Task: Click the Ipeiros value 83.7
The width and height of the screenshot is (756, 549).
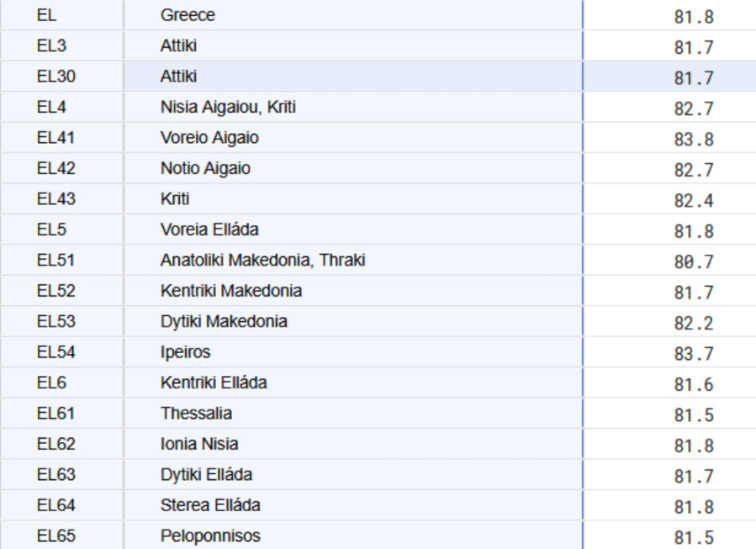Action: (693, 353)
